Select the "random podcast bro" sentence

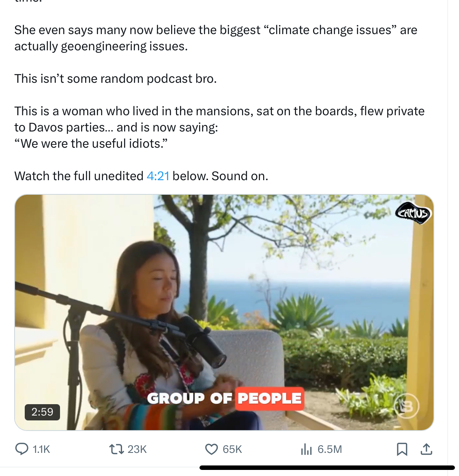116,78
